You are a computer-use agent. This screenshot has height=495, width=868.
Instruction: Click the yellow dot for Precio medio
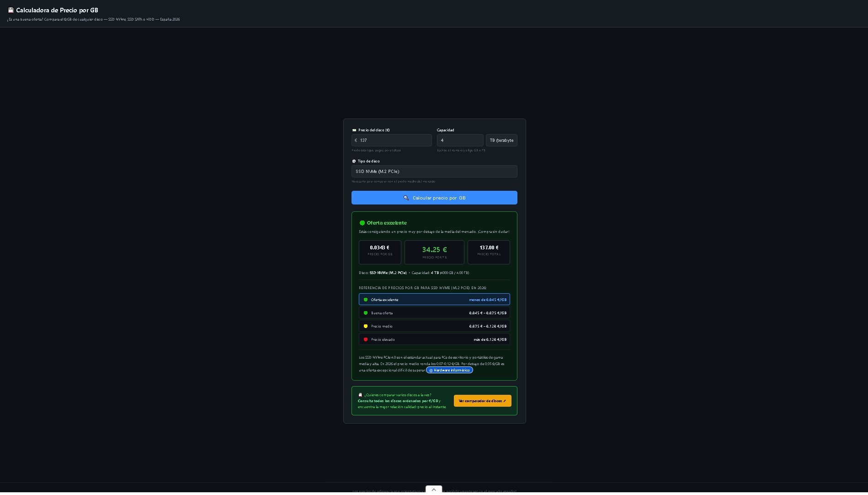pyautogui.click(x=366, y=327)
